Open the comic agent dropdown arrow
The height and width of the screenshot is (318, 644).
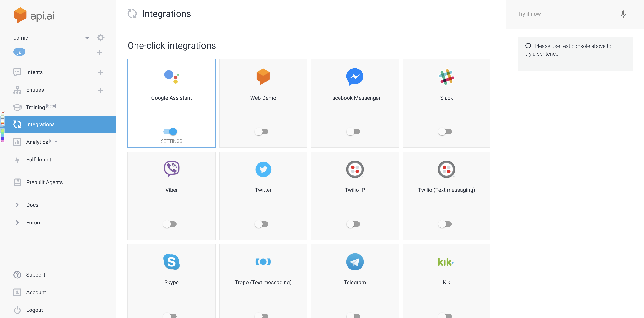click(x=87, y=38)
